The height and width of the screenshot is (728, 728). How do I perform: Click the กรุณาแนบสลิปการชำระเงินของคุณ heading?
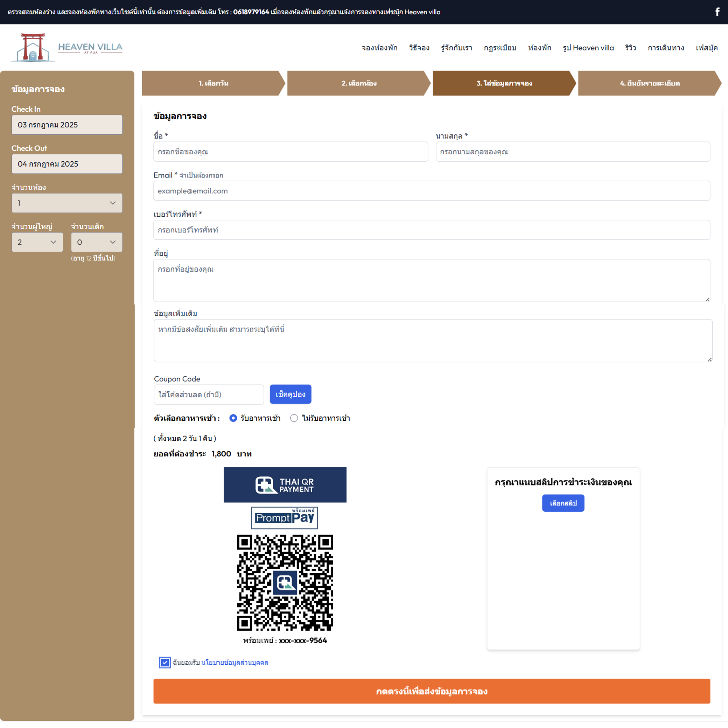[x=563, y=482]
